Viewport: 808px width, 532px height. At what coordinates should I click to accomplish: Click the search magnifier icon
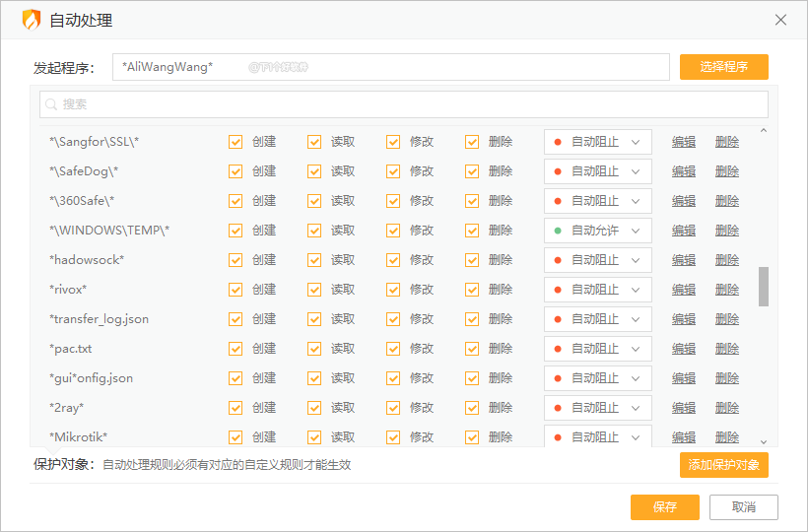51,104
